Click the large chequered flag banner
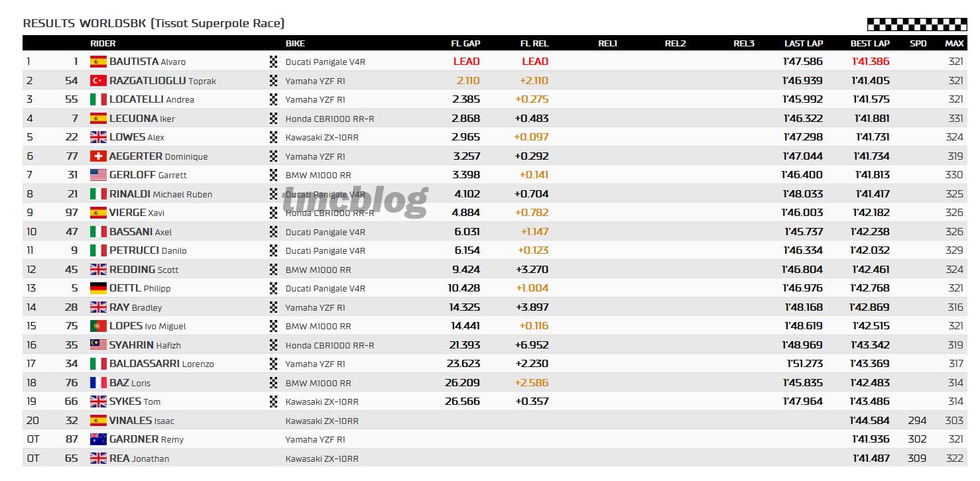 coord(916,25)
